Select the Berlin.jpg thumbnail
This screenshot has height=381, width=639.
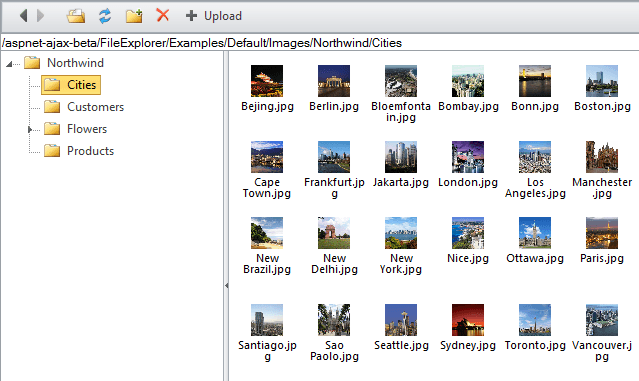334,81
